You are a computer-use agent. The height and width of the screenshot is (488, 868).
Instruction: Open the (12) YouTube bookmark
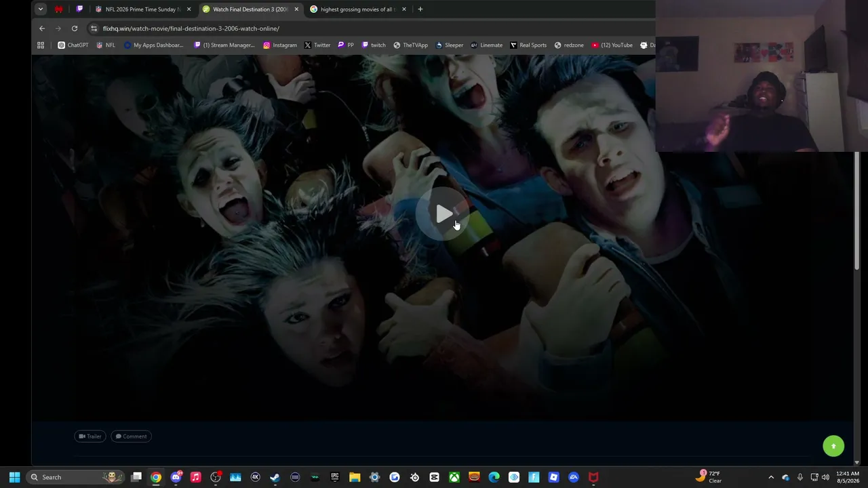[x=612, y=45]
